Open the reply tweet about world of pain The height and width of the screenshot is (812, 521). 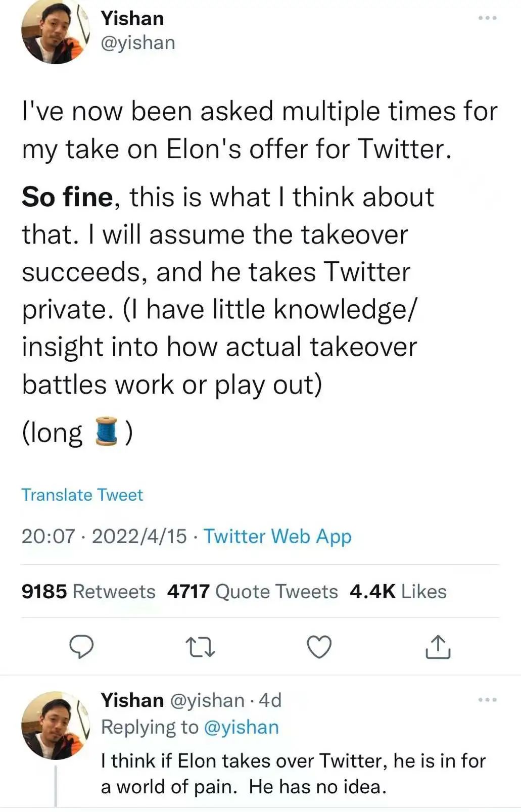click(x=293, y=774)
